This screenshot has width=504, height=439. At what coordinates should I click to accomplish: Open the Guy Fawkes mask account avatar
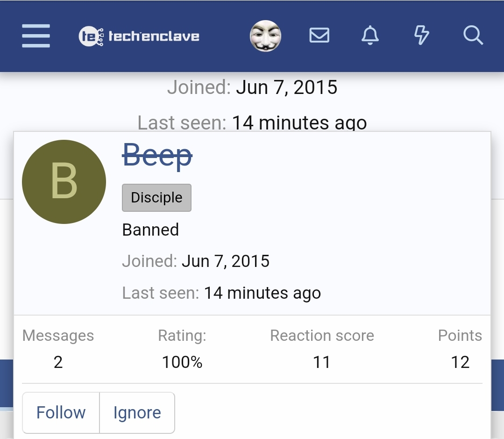point(265,36)
